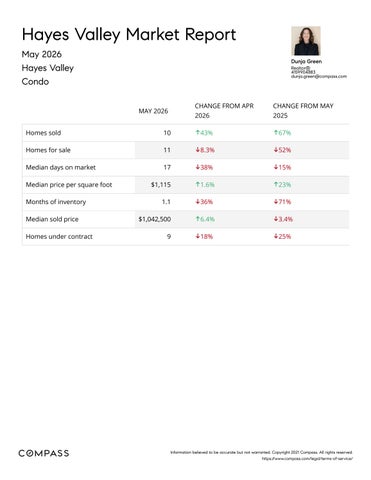This screenshot has height=480, width=371.
Task: Click the red down arrow beside 38% days on market
Action: pos(197,167)
